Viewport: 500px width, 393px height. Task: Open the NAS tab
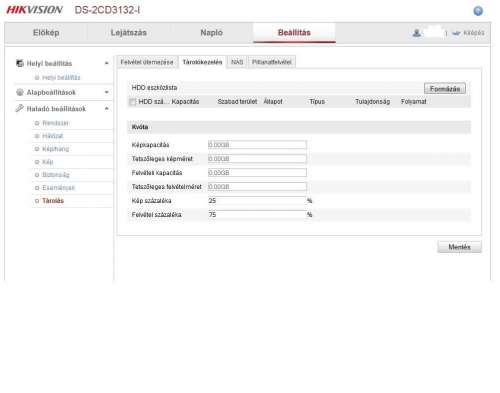coord(237,62)
